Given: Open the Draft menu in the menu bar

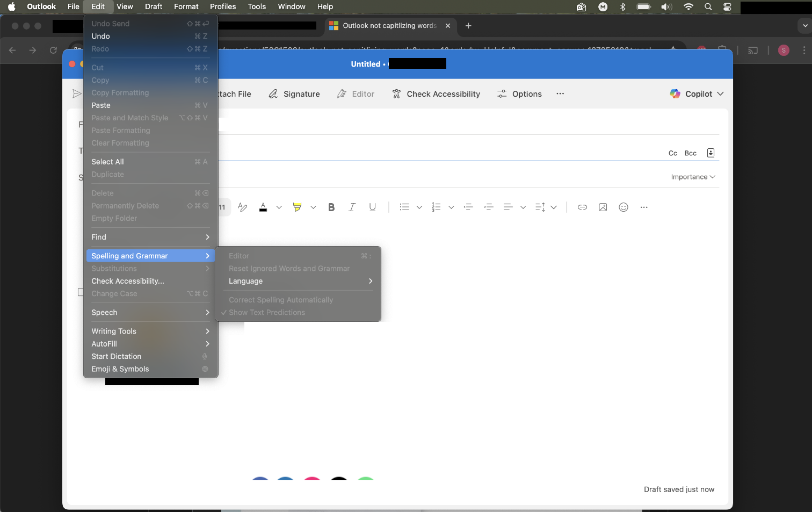Looking at the screenshot, I should tap(154, 6).
